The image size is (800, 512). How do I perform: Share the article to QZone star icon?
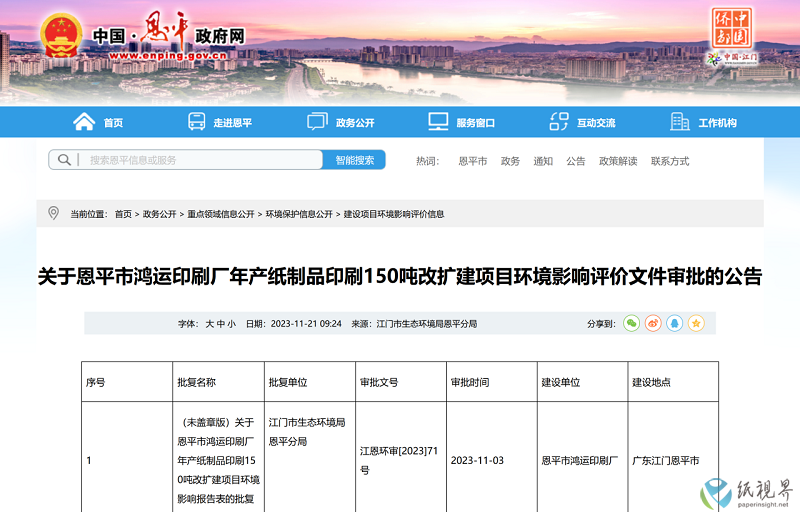(696, 323)
